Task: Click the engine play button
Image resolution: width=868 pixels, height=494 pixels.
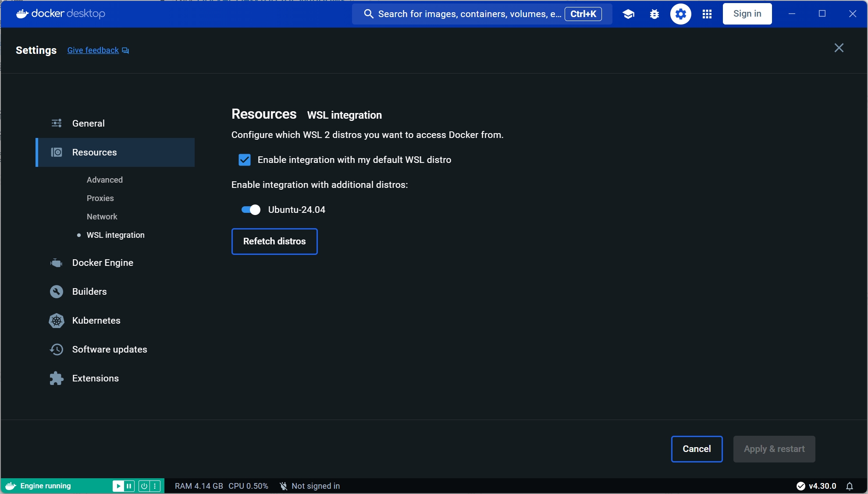Action: coord(118,486)
